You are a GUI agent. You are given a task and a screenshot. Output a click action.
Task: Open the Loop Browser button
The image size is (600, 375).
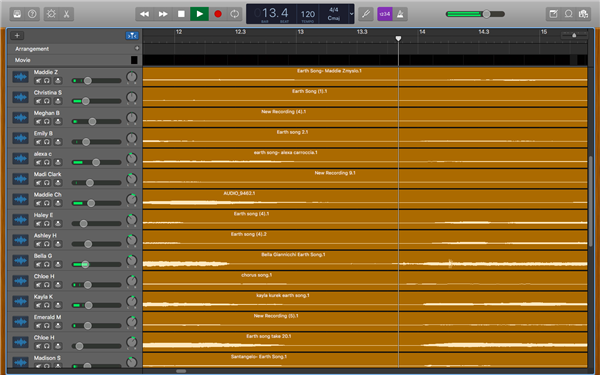568,14
